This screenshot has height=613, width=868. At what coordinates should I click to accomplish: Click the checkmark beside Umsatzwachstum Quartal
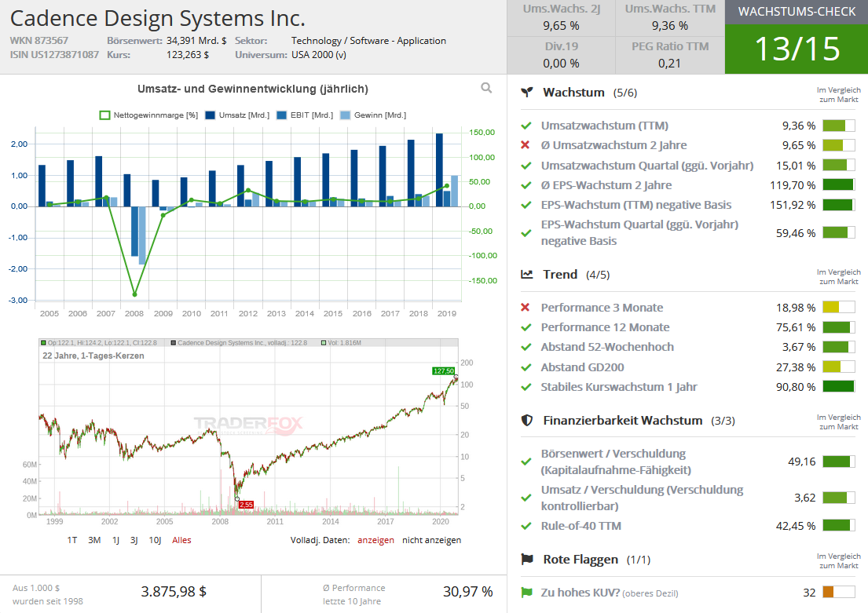526,166
